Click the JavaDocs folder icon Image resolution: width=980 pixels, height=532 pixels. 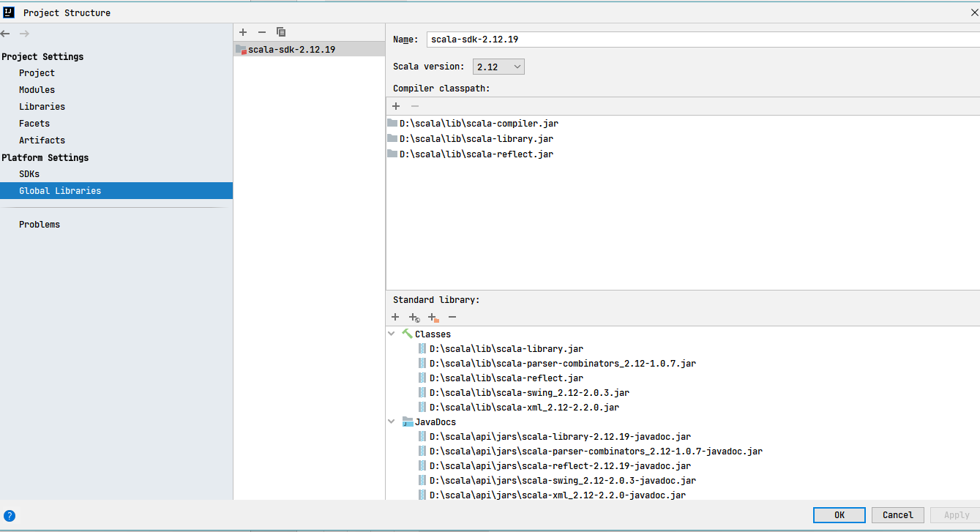click(x=407, y=422)
